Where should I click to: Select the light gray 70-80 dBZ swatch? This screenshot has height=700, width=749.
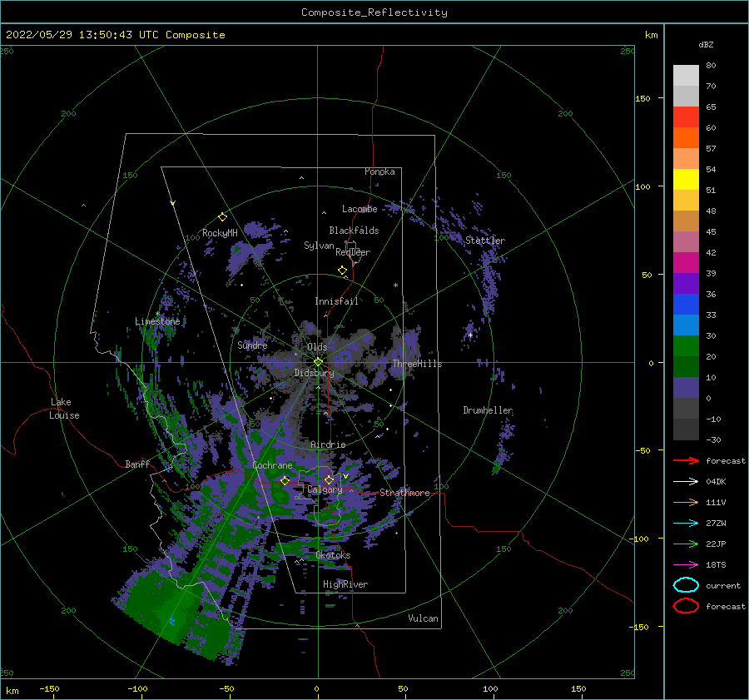[686, 76]
